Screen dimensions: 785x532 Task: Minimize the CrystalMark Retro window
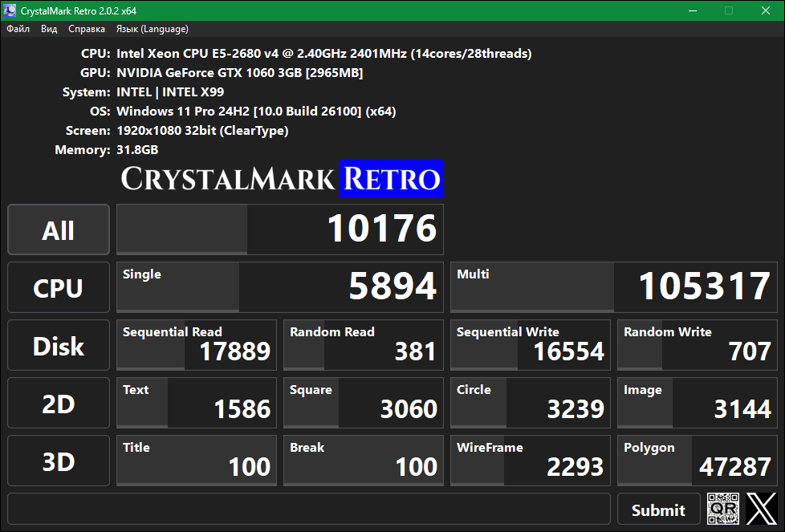[693, 10]
